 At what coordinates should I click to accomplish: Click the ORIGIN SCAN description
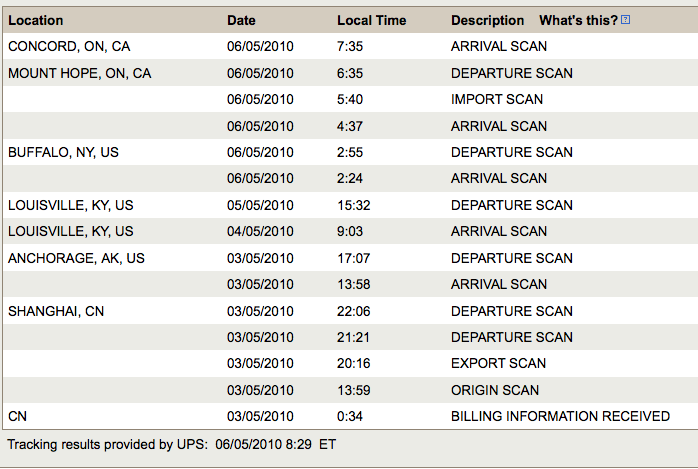[495, 390]
